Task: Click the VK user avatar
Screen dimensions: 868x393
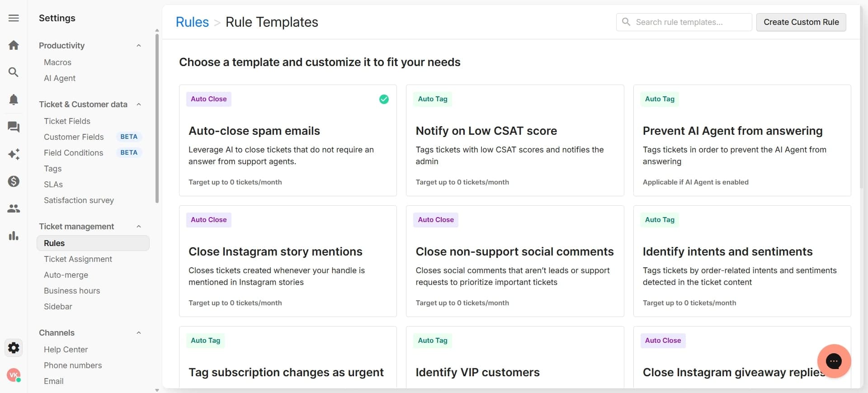Action: [14, 375]
